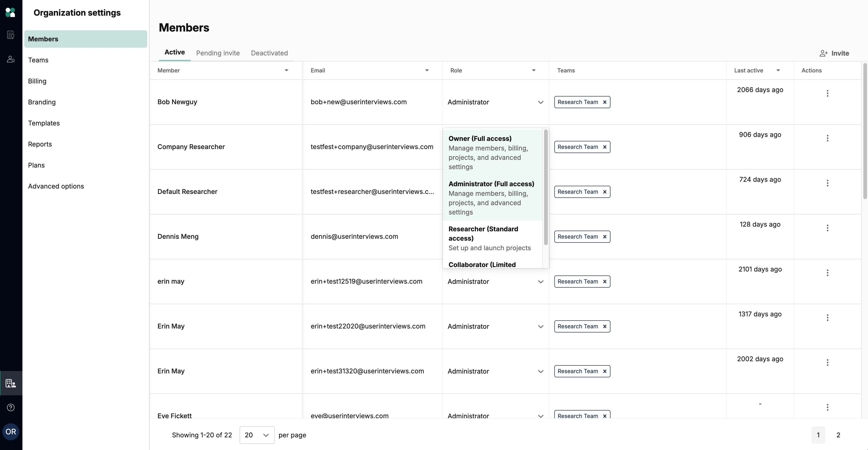Open actions menu for Bob Newguy
This screenshot has height=450, width=868.
(x=827, y=93)
